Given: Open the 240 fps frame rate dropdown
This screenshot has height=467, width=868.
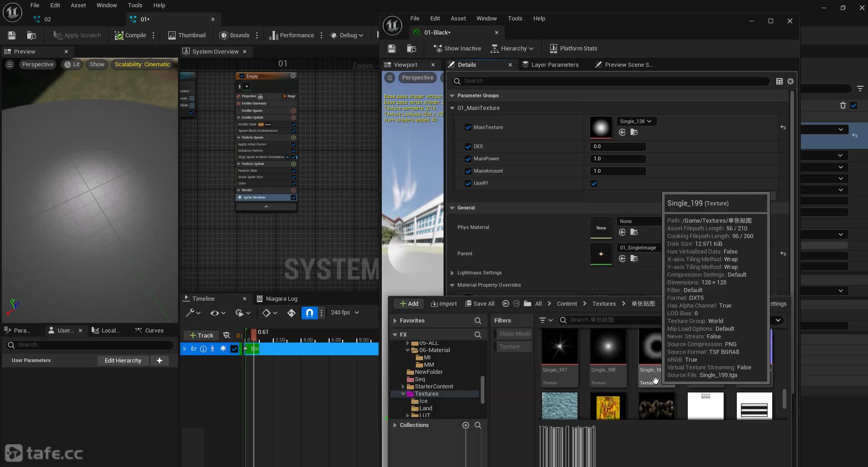Looking at the screenshot, I should (x=345, y=313).
